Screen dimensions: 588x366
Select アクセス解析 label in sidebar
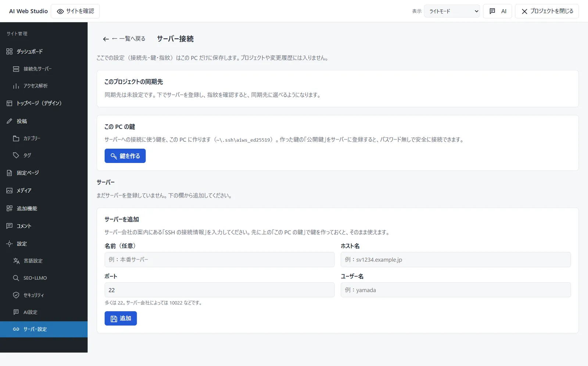[x=36, y=86]
